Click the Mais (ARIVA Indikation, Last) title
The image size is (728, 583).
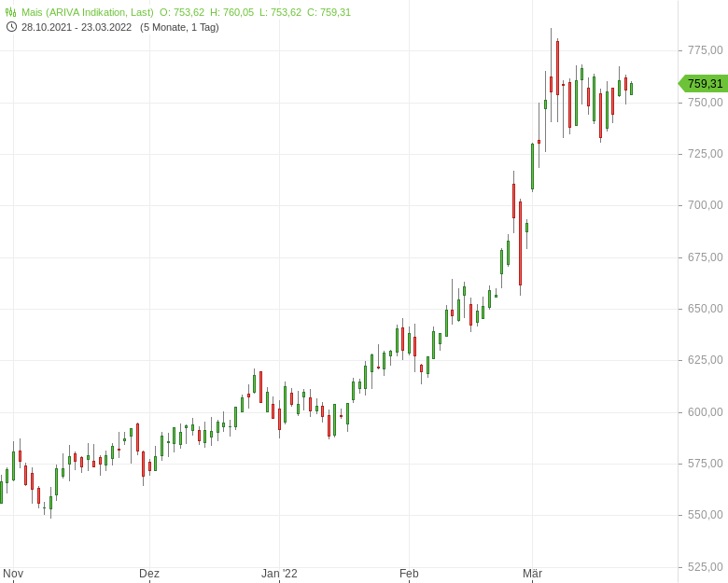(88, 12)
